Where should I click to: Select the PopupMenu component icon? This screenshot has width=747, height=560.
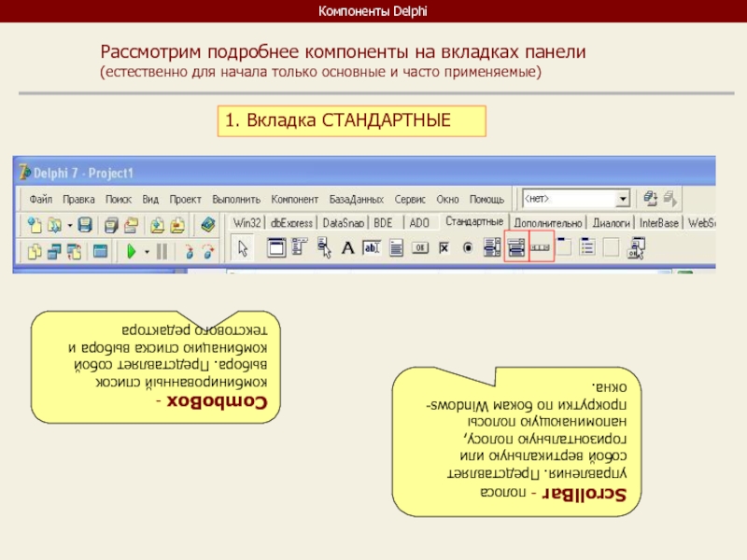[x=324, y=247]
